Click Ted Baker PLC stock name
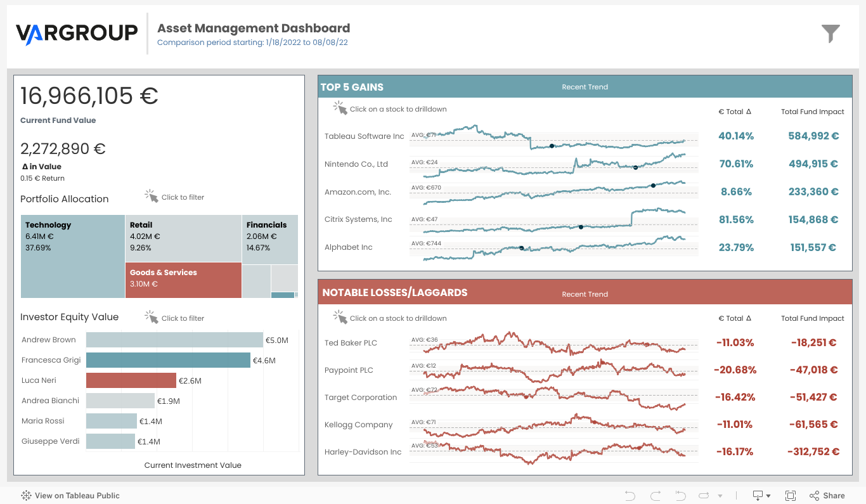This screenshot has height=504, width=866. point(351,343)
